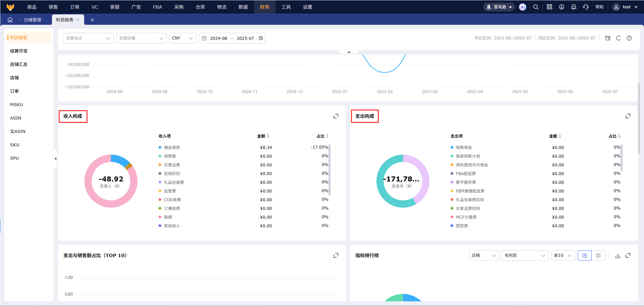Switch 指标排行榜 to list view
Screen dimensions: 644x306
(x=598, y=255)
